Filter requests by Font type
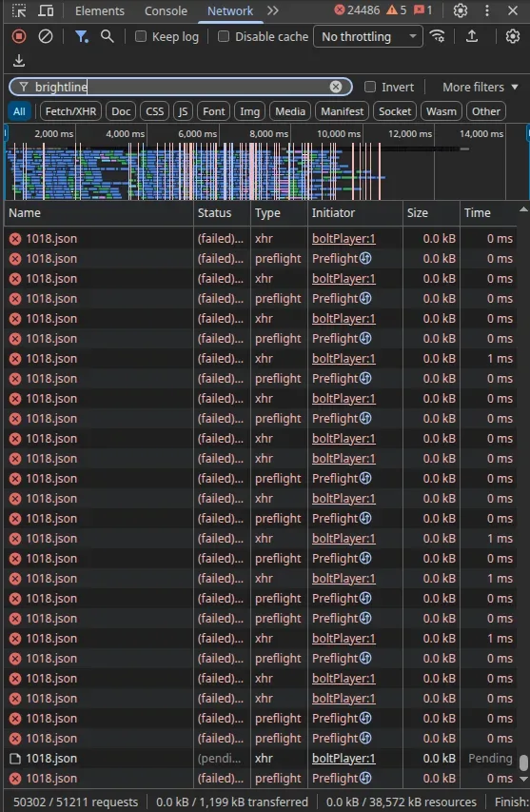530x812 pixels. coord(213,111)
